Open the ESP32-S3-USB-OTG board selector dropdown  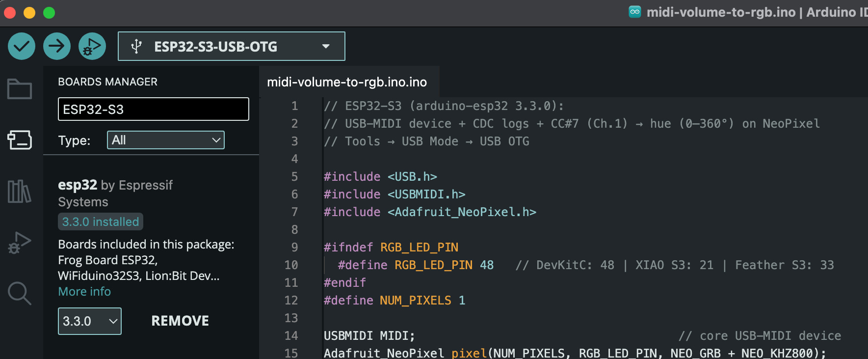pos(232,46)
